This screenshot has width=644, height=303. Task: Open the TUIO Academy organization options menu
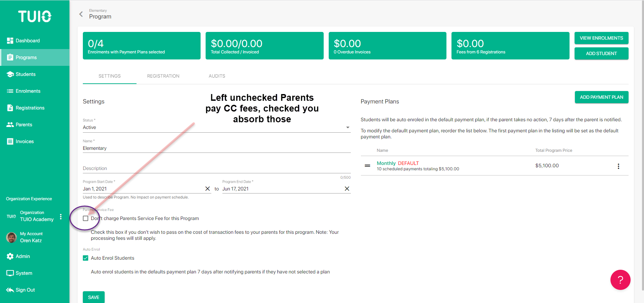point(61,217)
